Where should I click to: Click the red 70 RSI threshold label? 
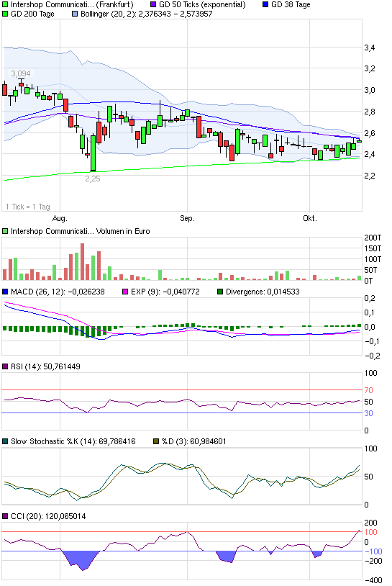(368, 390)
